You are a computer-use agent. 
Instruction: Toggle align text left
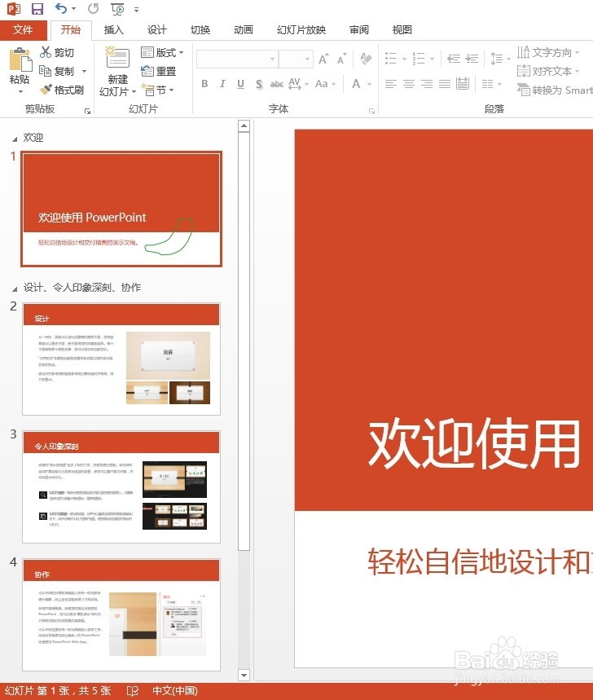391,84
